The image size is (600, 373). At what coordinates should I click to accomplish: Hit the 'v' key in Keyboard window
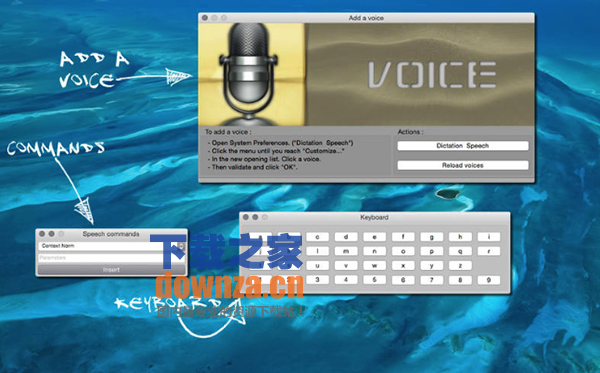click(x=346, y=265)
